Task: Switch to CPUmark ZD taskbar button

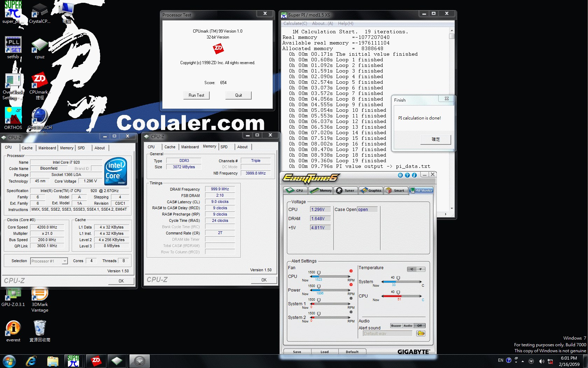Action: (x=96, y=361)
